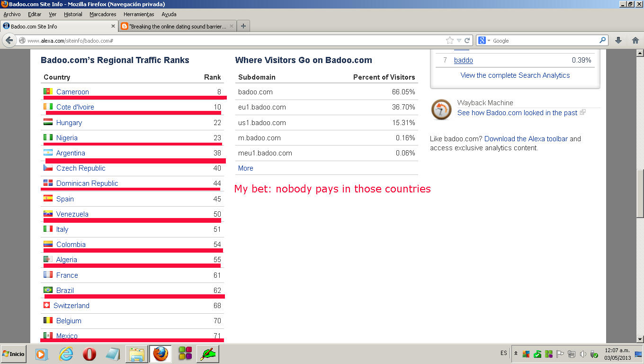Open the Dominican Republic link
This screenshot has width=644, height=364.
coord(87,183)
